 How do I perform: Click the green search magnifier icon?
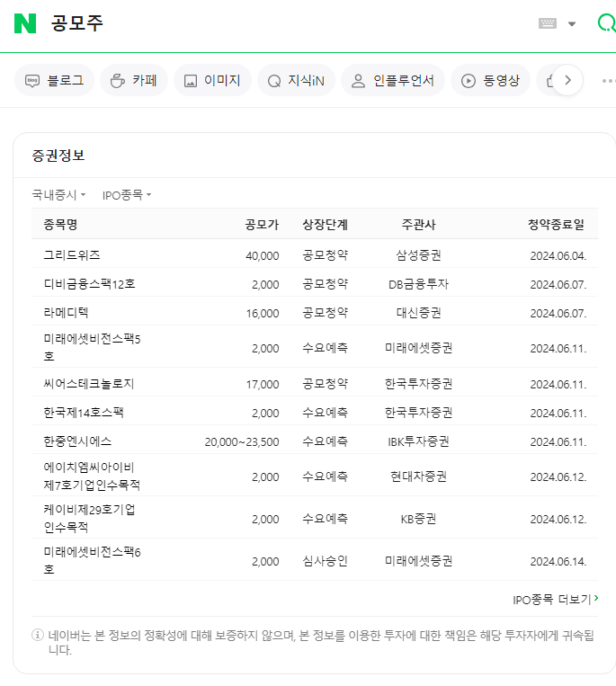point(606,22)
